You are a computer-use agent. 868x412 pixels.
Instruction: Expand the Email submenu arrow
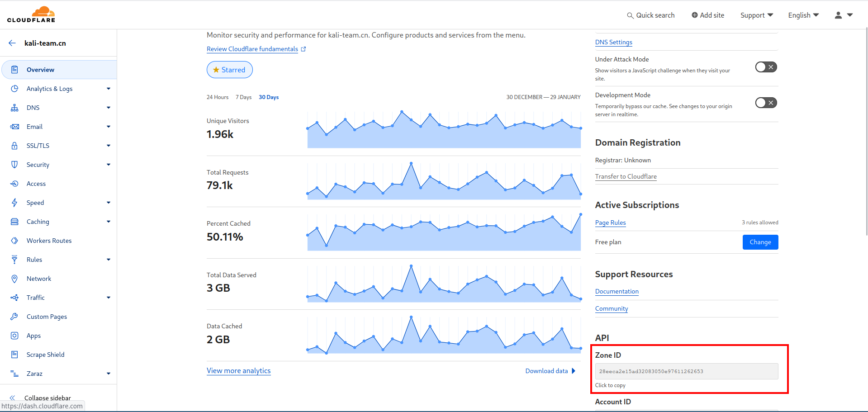coord(109,127)
